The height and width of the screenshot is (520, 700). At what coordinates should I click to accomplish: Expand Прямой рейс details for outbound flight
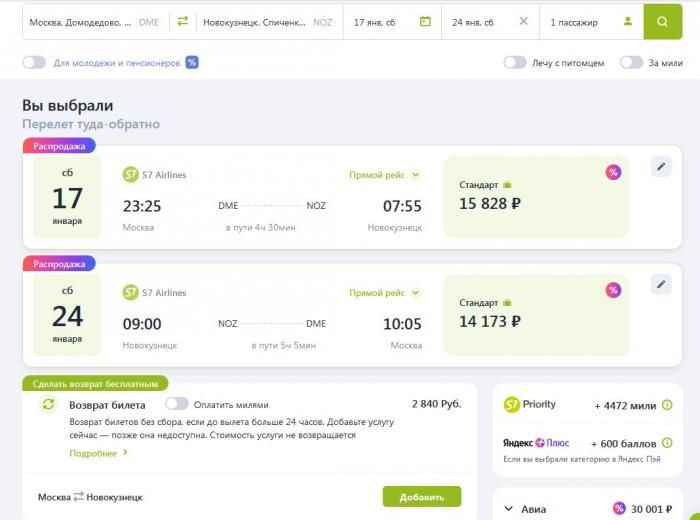415,175
